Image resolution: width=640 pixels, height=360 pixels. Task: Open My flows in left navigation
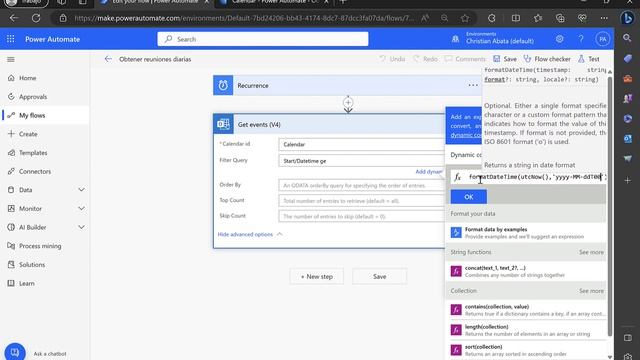click(32, 116)
